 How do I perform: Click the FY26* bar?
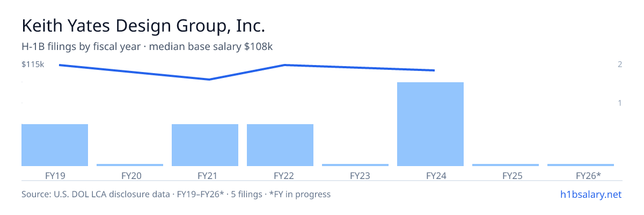point(581,165)
